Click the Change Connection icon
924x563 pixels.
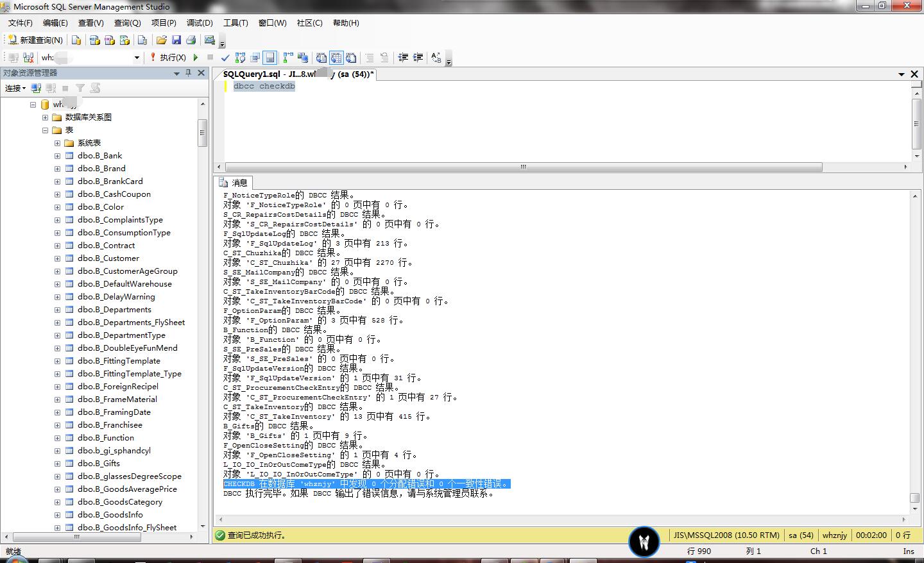pyautogui.click(x=28, y=58)
